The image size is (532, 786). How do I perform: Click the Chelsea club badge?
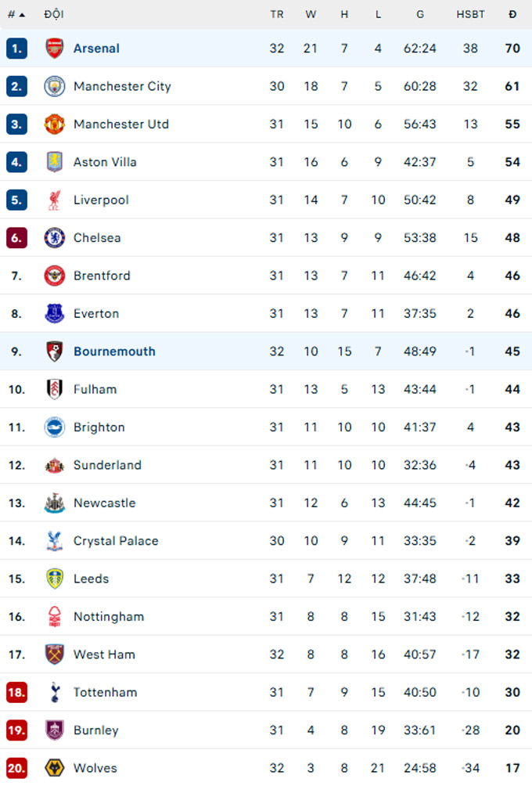pyautogui.click(x=54, y=238)
